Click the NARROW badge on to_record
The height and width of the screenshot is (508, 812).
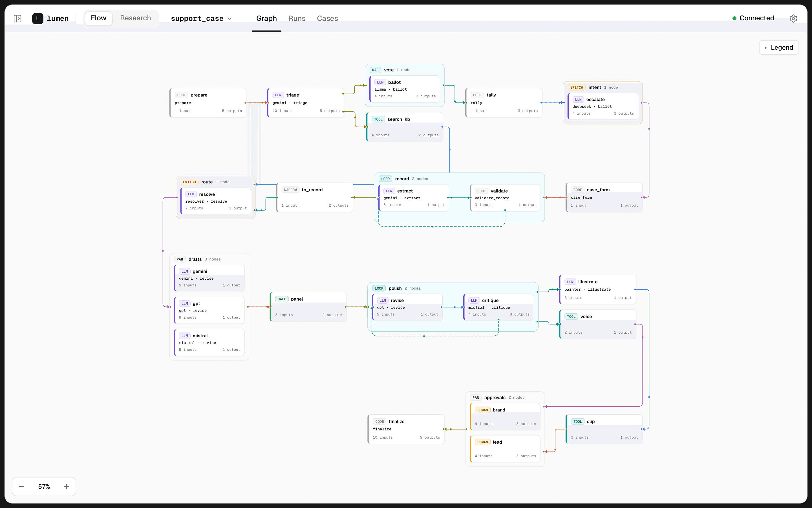click(x=290, y=190)
